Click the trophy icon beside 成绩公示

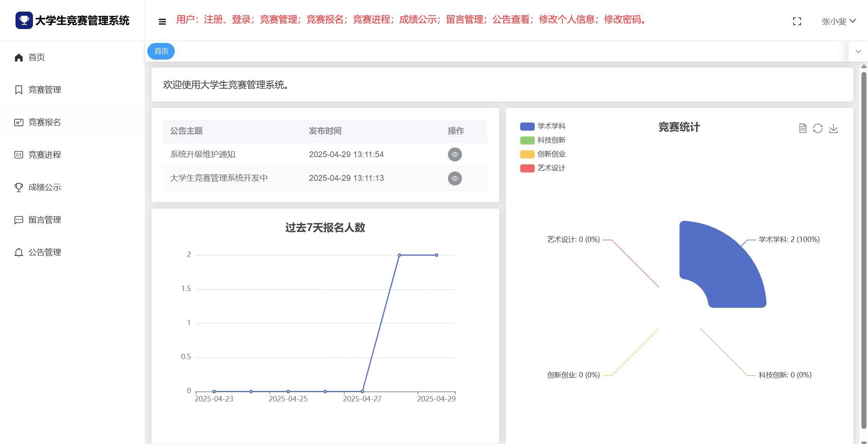click(x=19, y=187)
